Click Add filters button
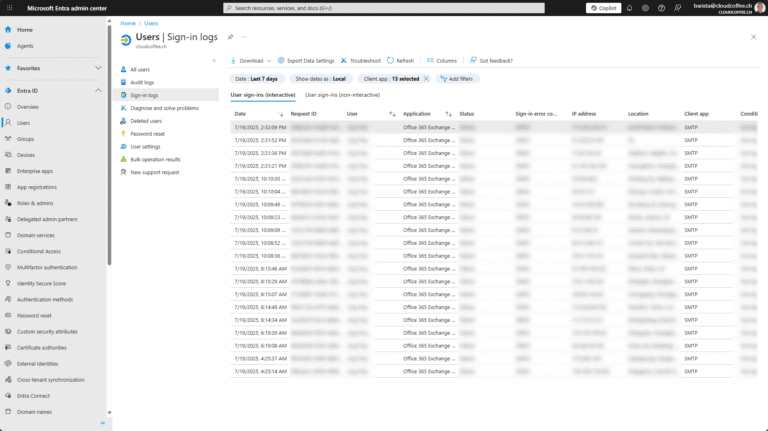Viewport: 768px width, 431px height. (x=457, y=79)
